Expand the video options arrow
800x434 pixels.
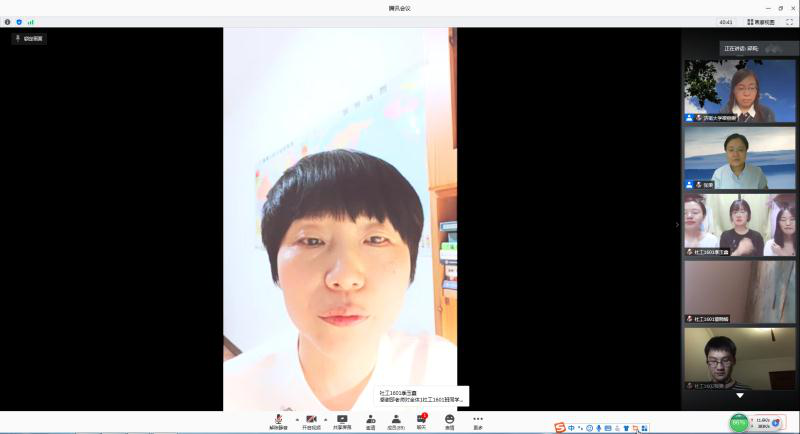(x=326, y=418)
